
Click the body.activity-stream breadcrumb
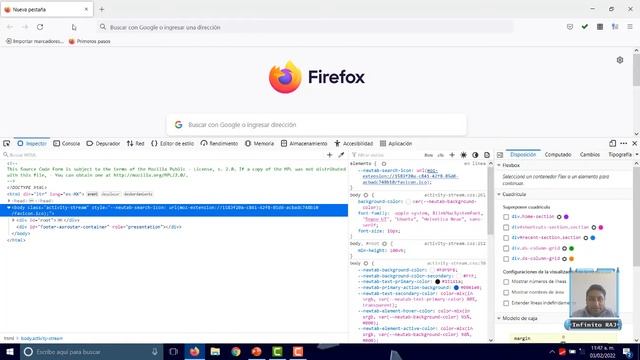pos(42,338)
